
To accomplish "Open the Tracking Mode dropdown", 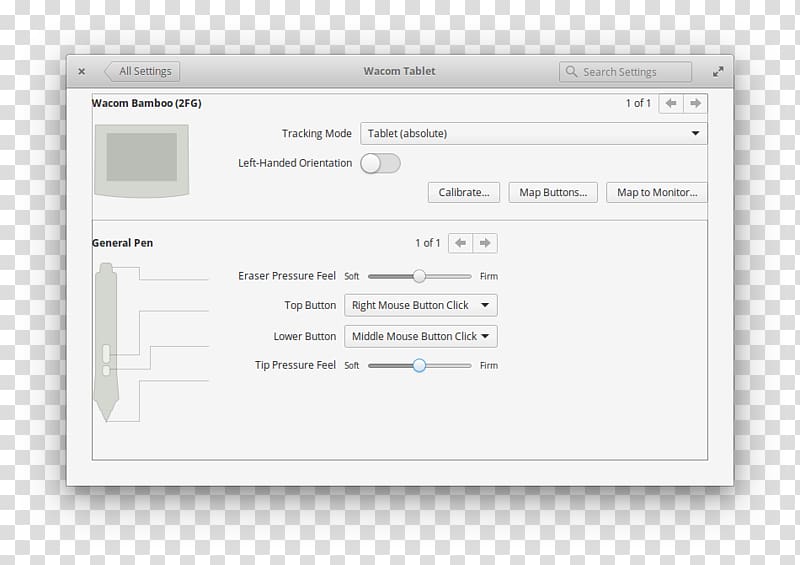I will [x=534, y=133].
